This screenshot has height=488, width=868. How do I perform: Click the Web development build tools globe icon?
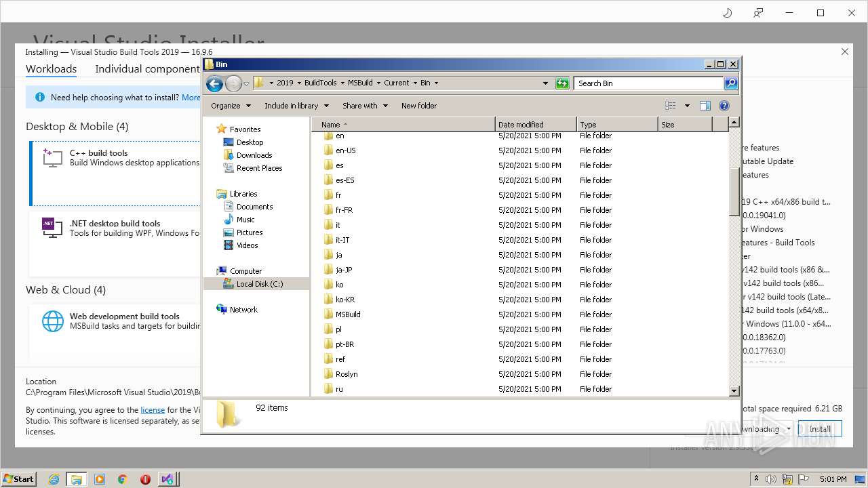point(53,321)
